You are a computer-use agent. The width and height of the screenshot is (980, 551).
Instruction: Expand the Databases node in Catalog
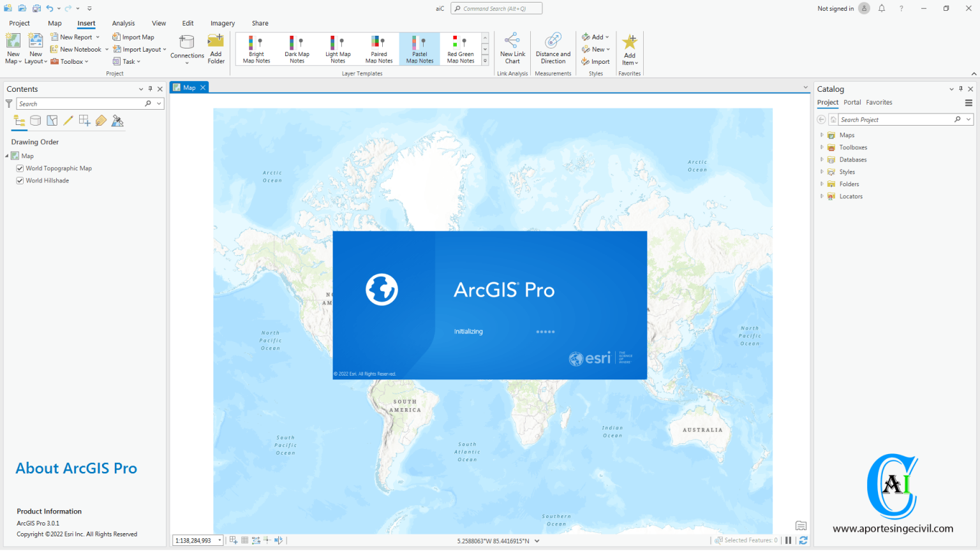coord(822,159)
